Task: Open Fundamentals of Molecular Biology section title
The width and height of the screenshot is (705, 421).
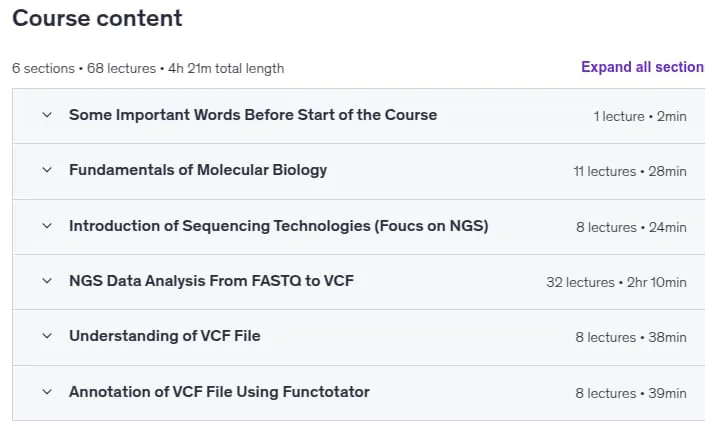Action: pos(198,170)
